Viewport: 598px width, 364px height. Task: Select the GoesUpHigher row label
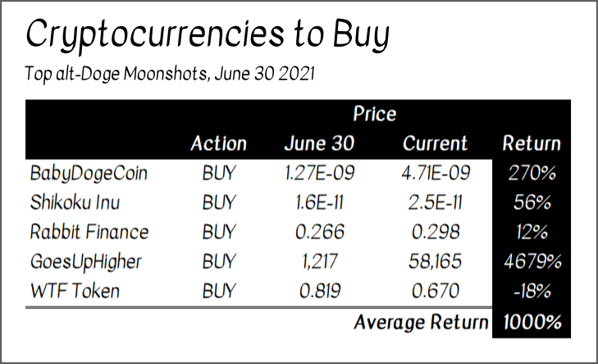(84, 262)
